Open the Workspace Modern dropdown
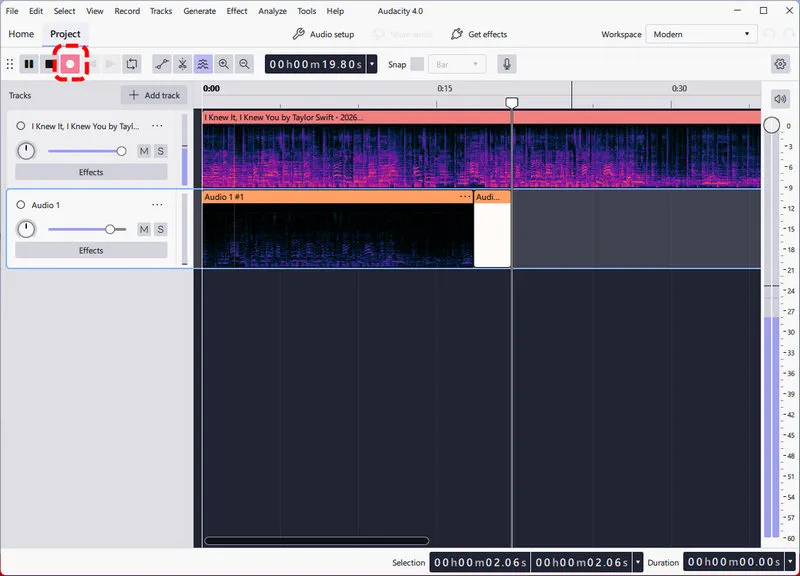 click(x=702, y=34)
